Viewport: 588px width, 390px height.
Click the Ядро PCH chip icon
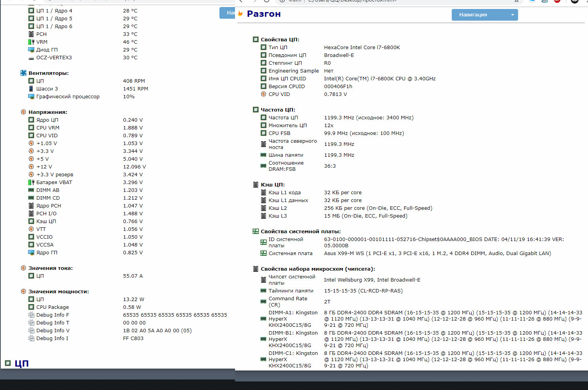31,206
